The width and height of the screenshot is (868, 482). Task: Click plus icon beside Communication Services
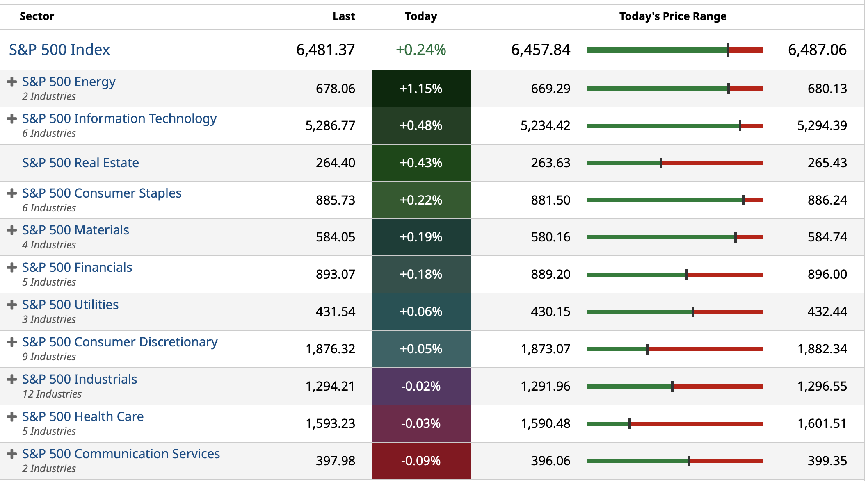[x=12, y=454]
